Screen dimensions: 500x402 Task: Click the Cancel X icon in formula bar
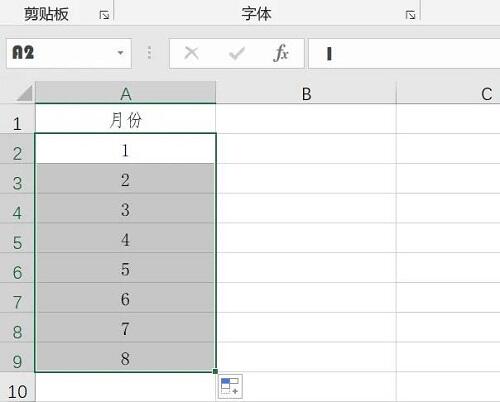click(192, 53)
